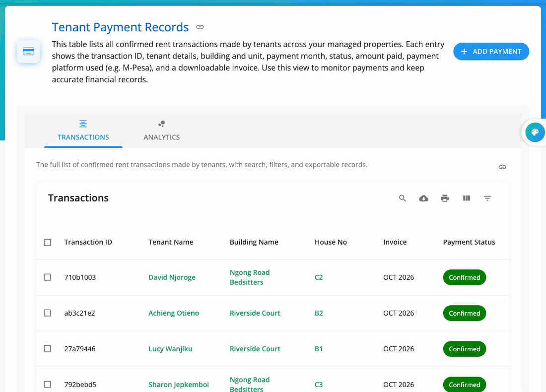Print the transactions table
The image size is (546, 392).
(445, 198)
